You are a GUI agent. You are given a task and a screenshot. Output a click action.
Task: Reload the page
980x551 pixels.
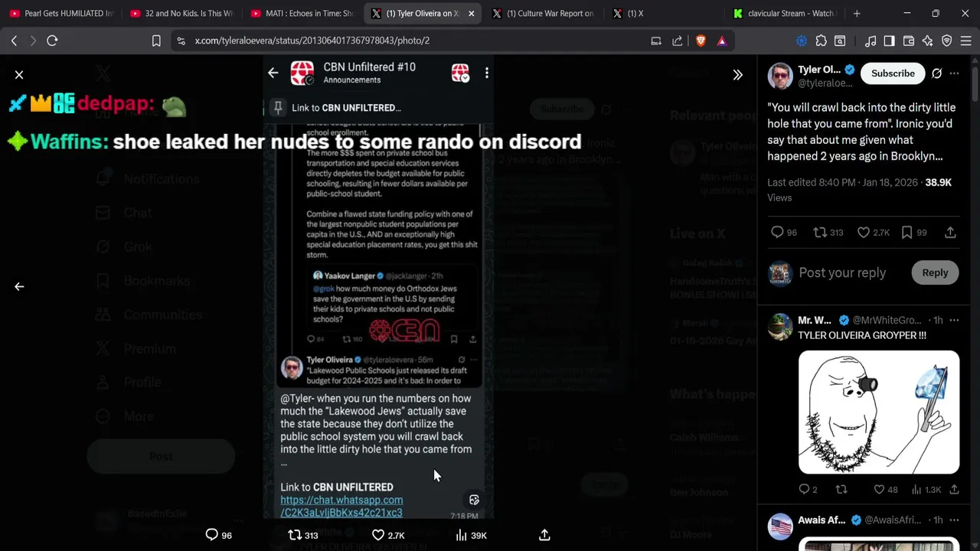(x=52, y=41)
